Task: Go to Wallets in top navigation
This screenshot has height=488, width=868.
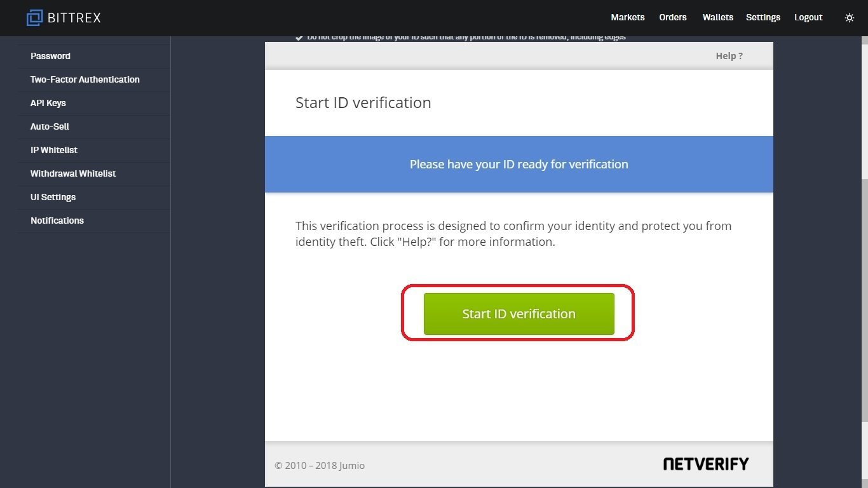Action: [718, 17]
